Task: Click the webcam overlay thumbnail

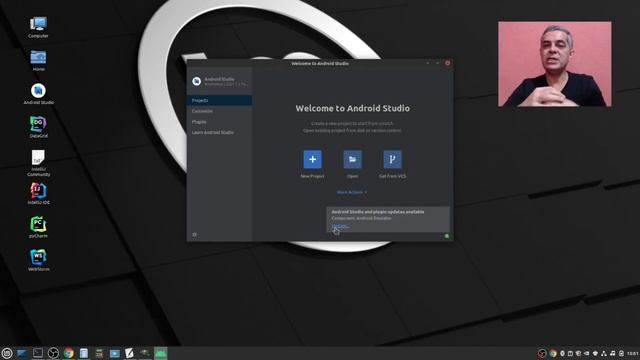Action: [x=555, y=64]
